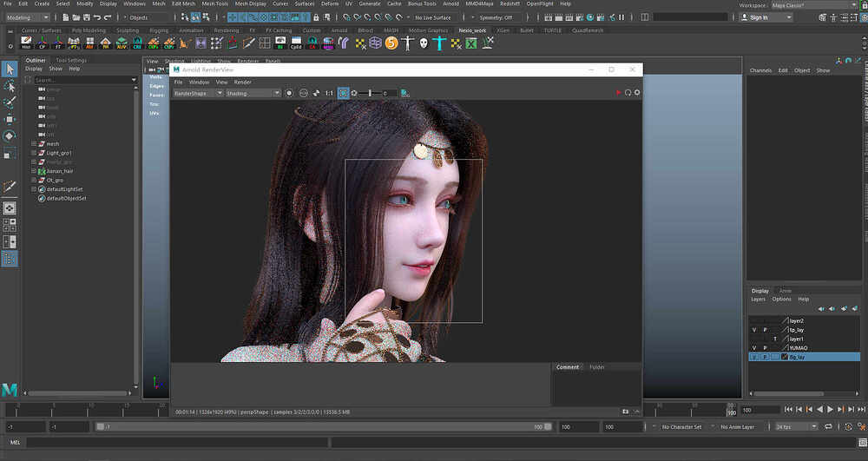Open the 24 fps frame rate dropdown

[x=796, y=426]
